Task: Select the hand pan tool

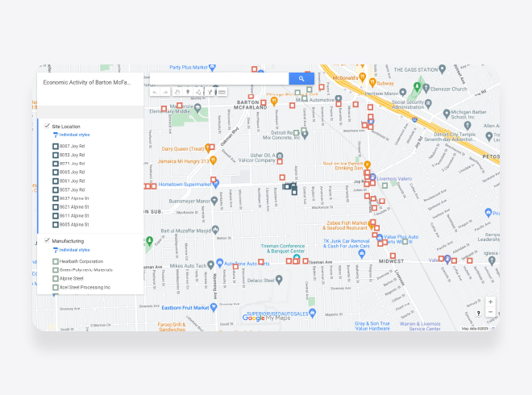Action: [x=177, y=93]
